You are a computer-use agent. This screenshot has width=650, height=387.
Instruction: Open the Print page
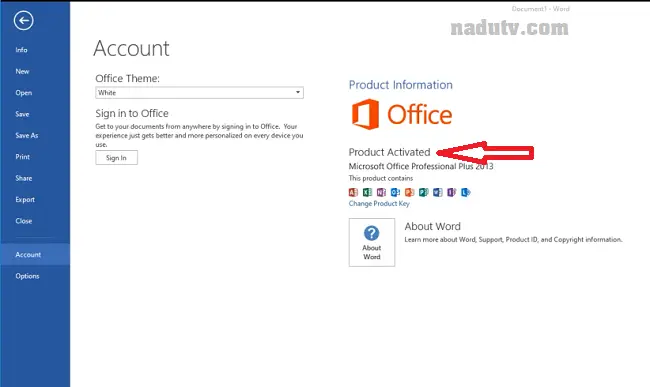[x=22, y=157]
